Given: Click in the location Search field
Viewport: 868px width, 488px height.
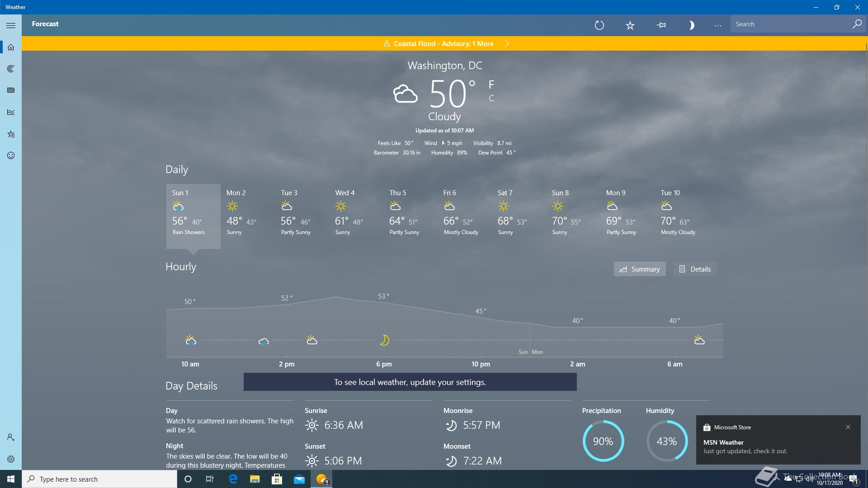Looking at the screenshot, I should coord(791,24).
